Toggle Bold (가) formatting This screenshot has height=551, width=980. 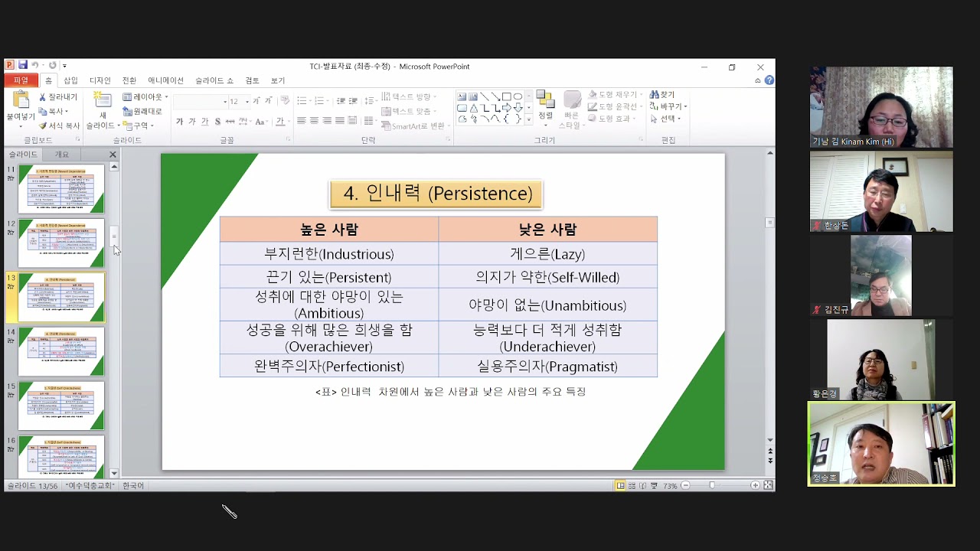tap(179, 122)
